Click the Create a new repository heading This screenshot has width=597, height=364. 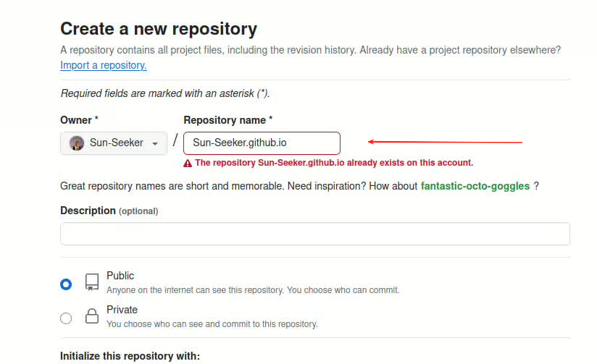(x=158, y=29)
